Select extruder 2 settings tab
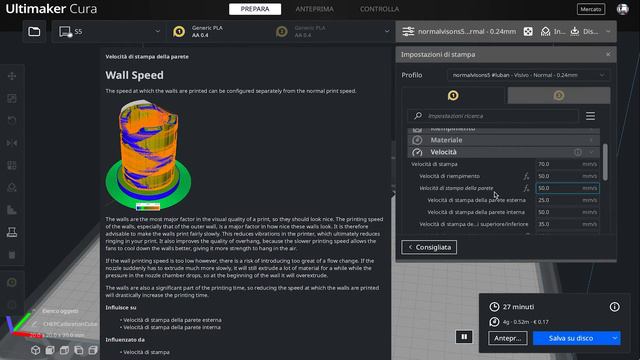This screenshot has height=360, width=640. tap(559, 96)
